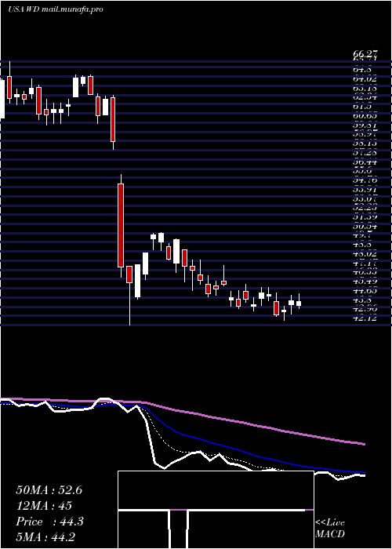Click the 54.76 price axis label

click(x=365, y=180)
